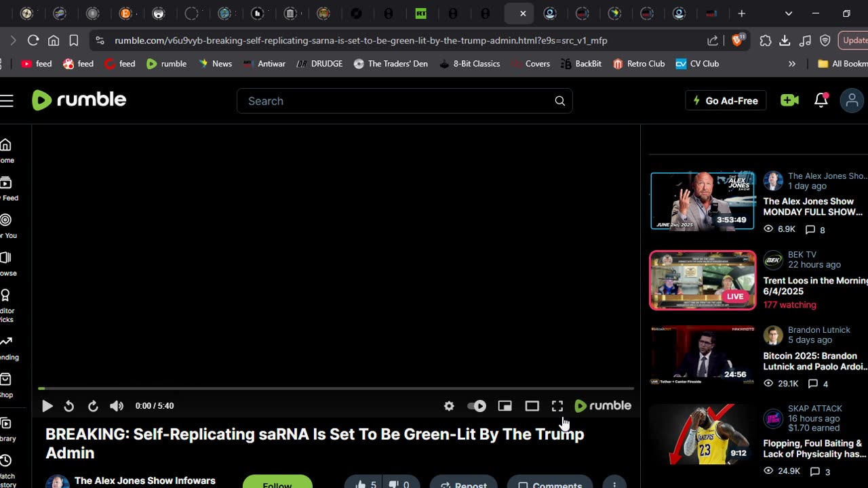The width and height of the screenshot is (868, 488).
Task: Open the user account menu
Action: pyautogui.click(x=852, y=101)
